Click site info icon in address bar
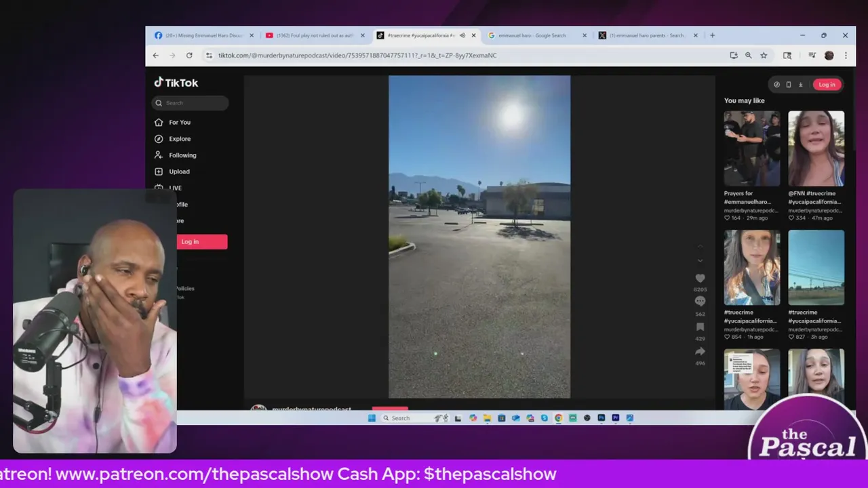868x488 pixels. click(209, 56)
